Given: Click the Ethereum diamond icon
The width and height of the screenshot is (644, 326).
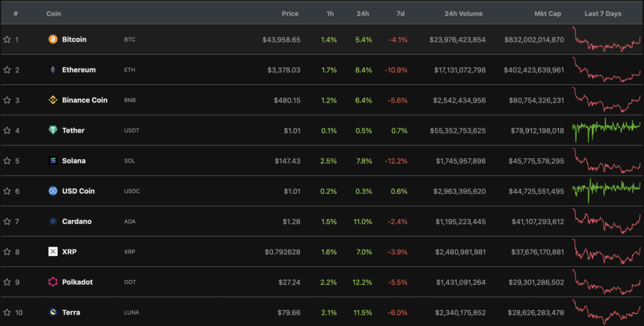Looking at the screenshot, I should tap(53, 70).
